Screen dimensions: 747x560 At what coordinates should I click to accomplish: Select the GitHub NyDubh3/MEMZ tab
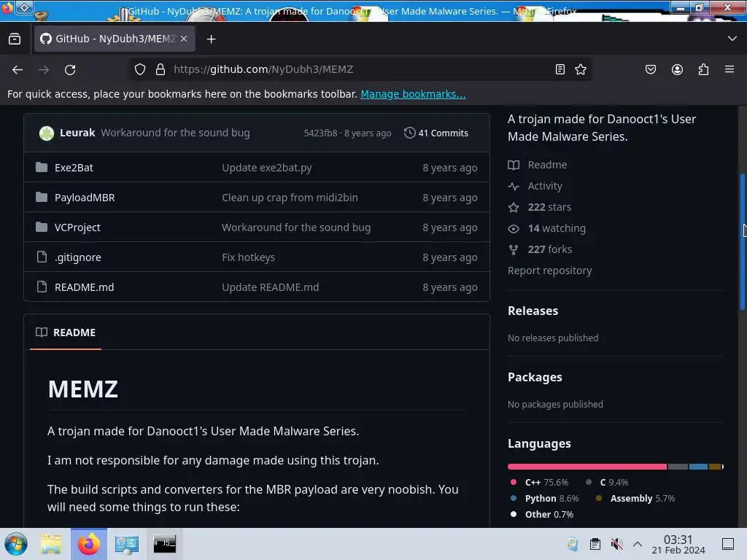115,39
